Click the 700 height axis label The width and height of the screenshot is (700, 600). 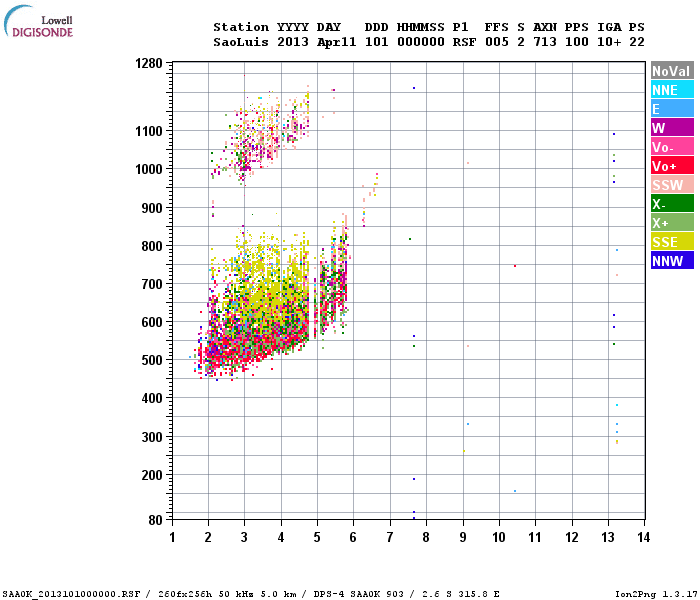[152, 284]
